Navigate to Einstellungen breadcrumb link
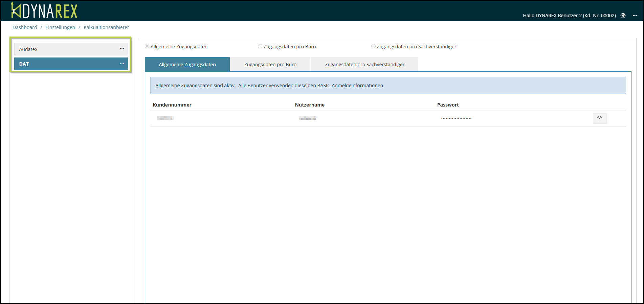 tap(60, 27)
